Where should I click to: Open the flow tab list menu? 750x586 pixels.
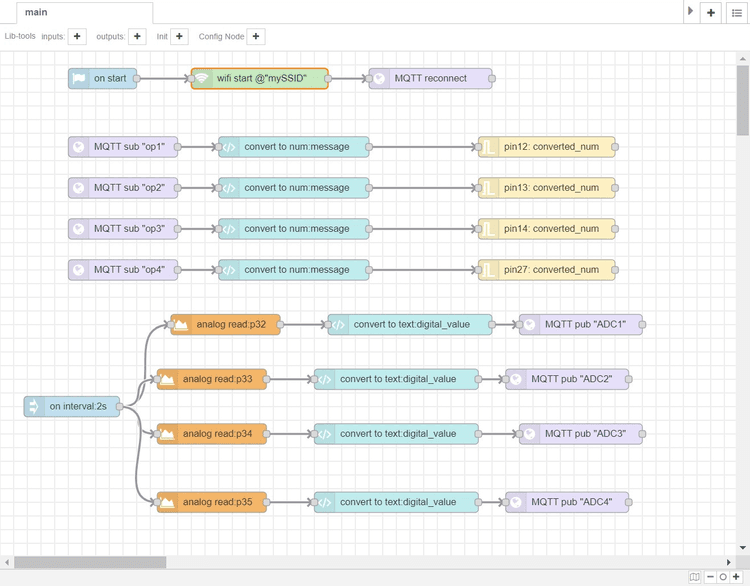tap(736, 12)
